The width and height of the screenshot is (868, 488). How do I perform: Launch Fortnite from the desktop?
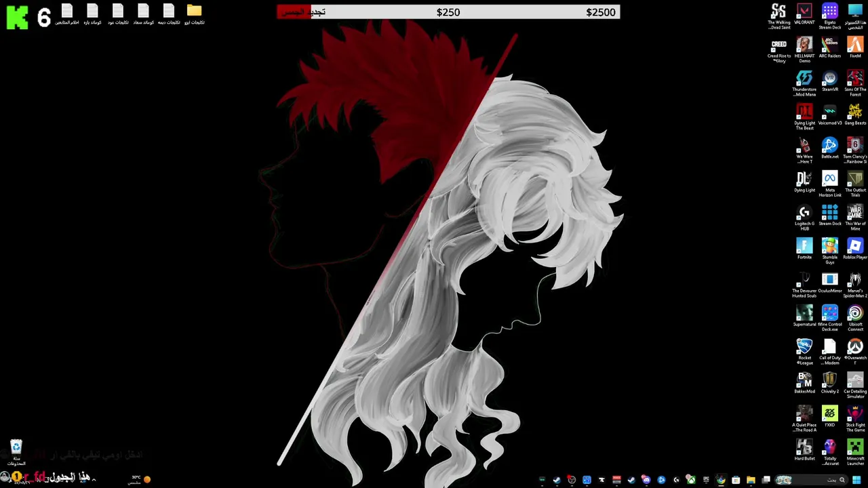[804, 249]
